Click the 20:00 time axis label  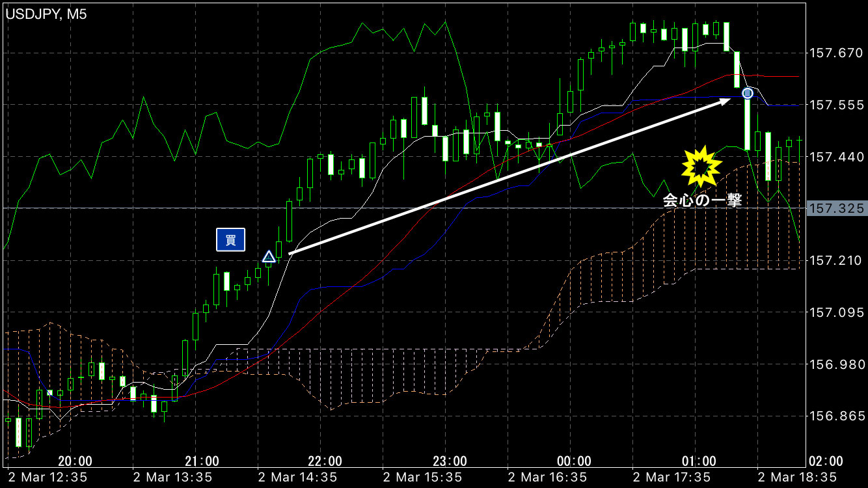[x=75, y=461]
